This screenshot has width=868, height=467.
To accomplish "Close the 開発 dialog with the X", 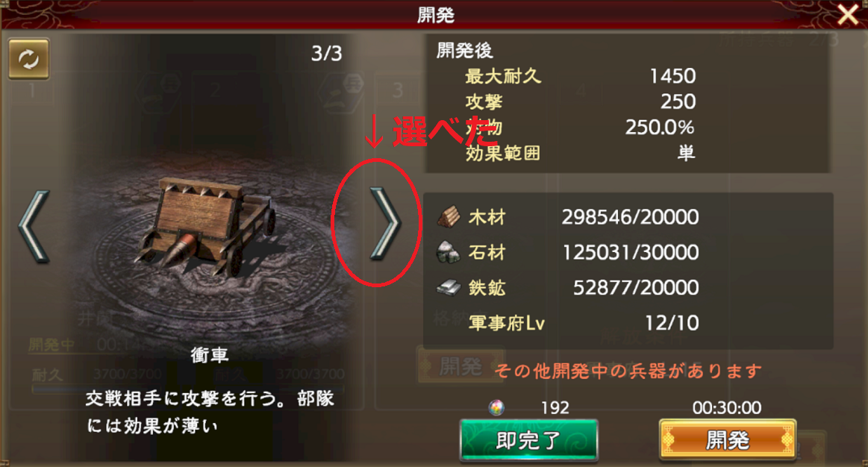I will (x=848, y=15).
